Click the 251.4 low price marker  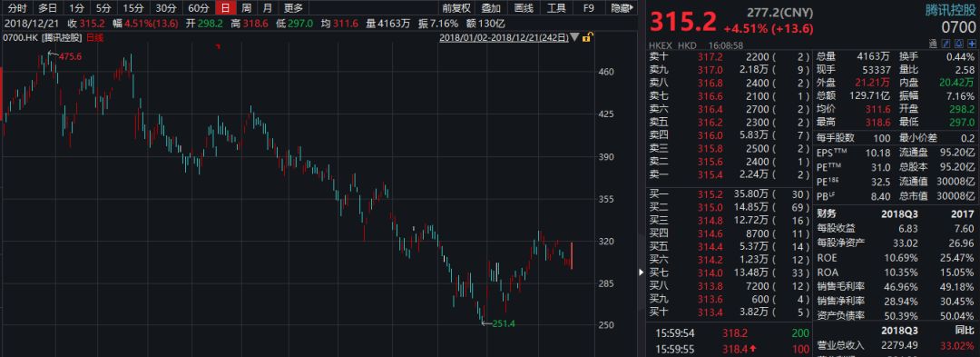tap(504, 323)
